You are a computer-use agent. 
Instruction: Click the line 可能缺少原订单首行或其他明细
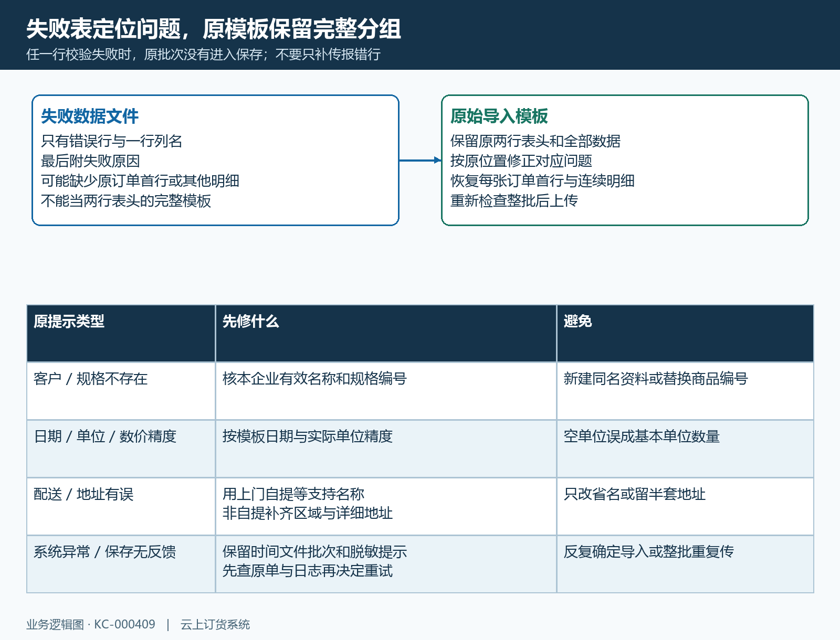point(140,181)
